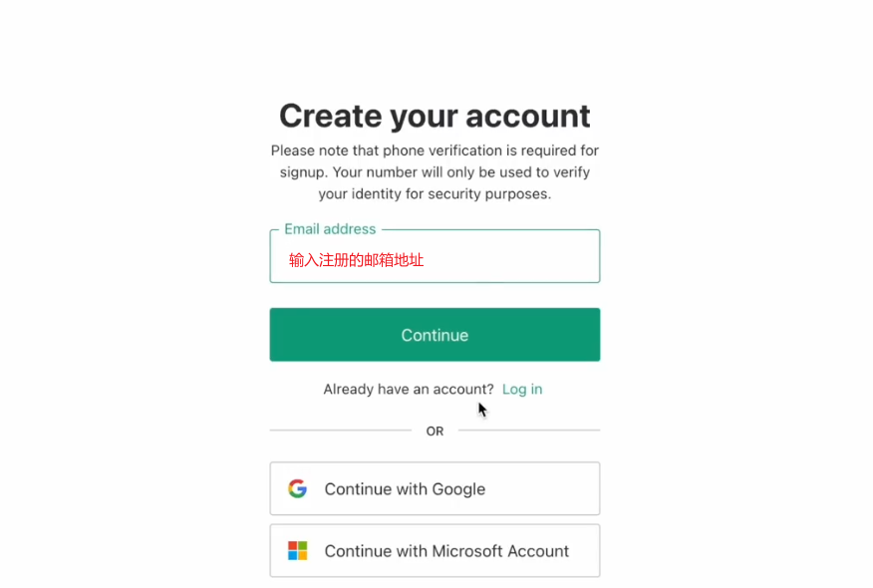Focus the Email address input field

coord(435,257)
